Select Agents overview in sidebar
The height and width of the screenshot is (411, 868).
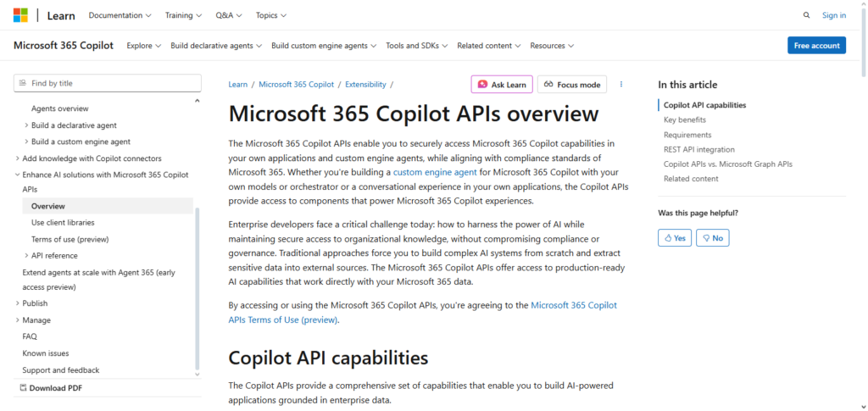pos(60,108)
